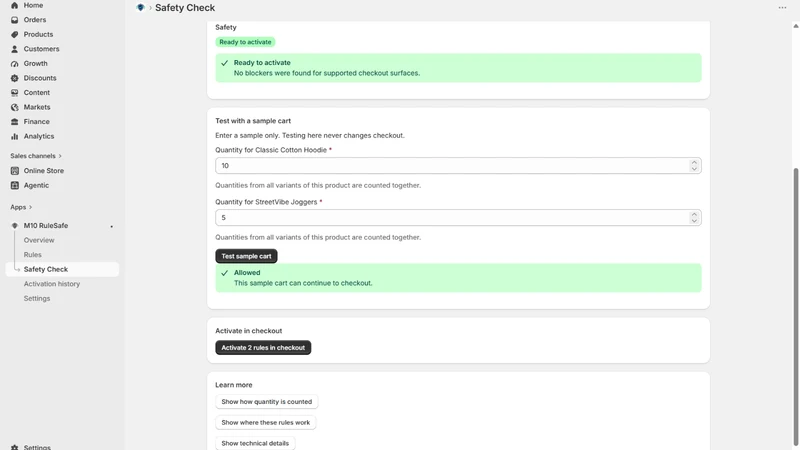Open Agentic sales channel
This screenshot has width=800, height=450.
36,185
